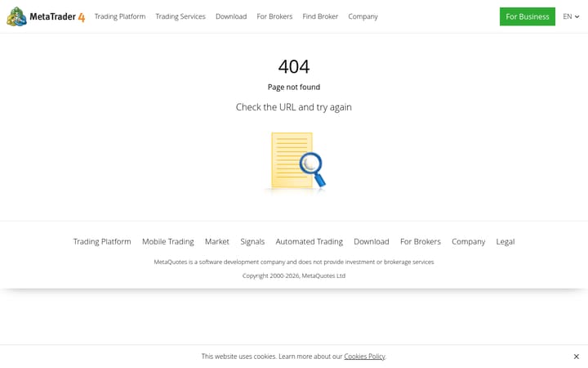
Task: Click the 'Page not found' text
Action: (x=294, y=88)
